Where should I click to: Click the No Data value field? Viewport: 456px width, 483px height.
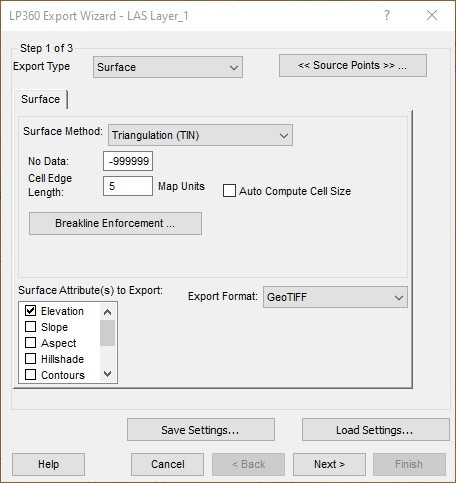[x=128, y=161]
